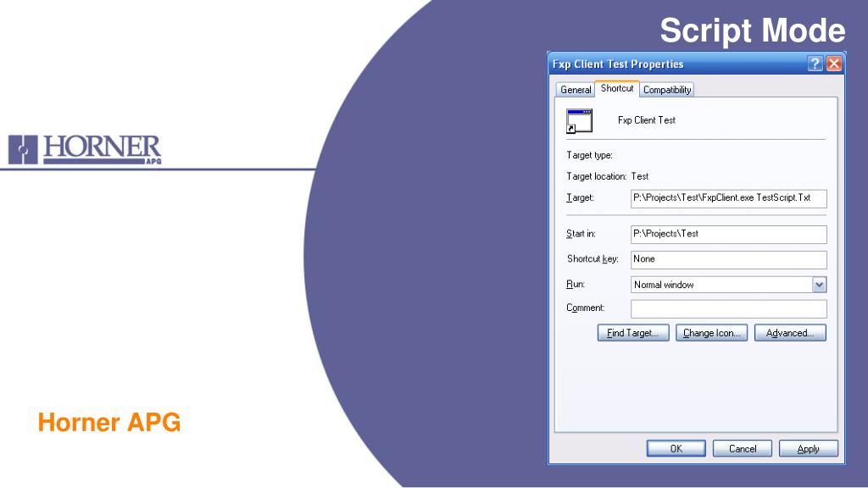Open the Run dropdown arrow
Viewport: 868px width, 488px height.
point(819,285)
